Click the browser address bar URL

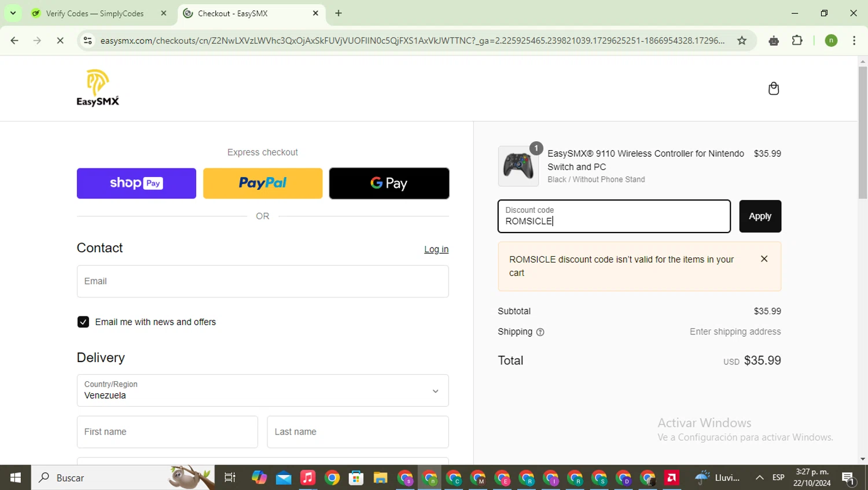pyautogui.click(x=412, y=40)
